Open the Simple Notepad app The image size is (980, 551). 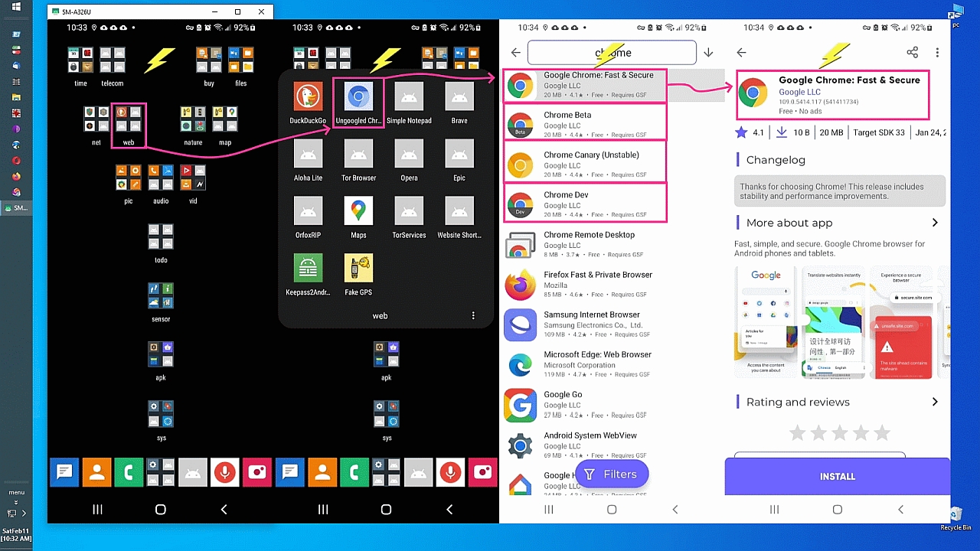click(409, 103)
